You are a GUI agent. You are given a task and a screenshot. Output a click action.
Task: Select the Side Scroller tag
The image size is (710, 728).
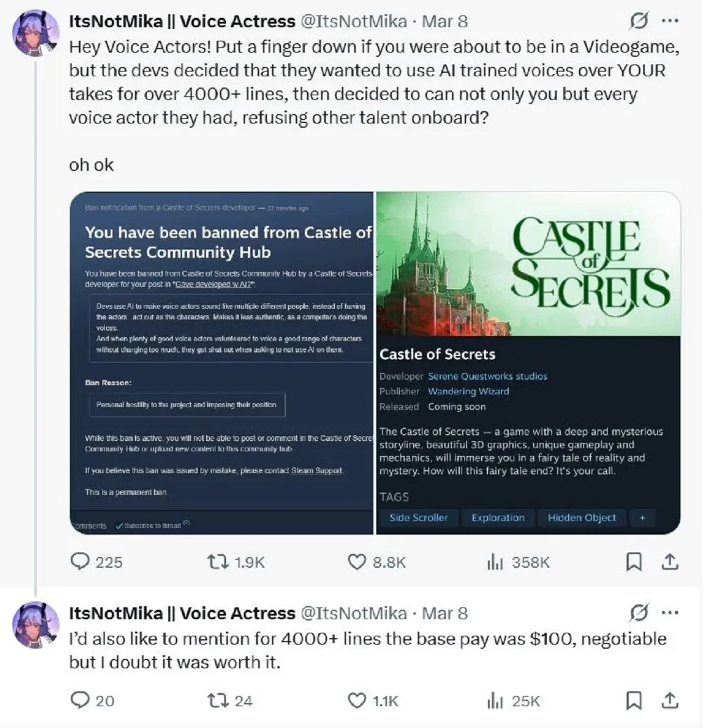pos(418,518)
